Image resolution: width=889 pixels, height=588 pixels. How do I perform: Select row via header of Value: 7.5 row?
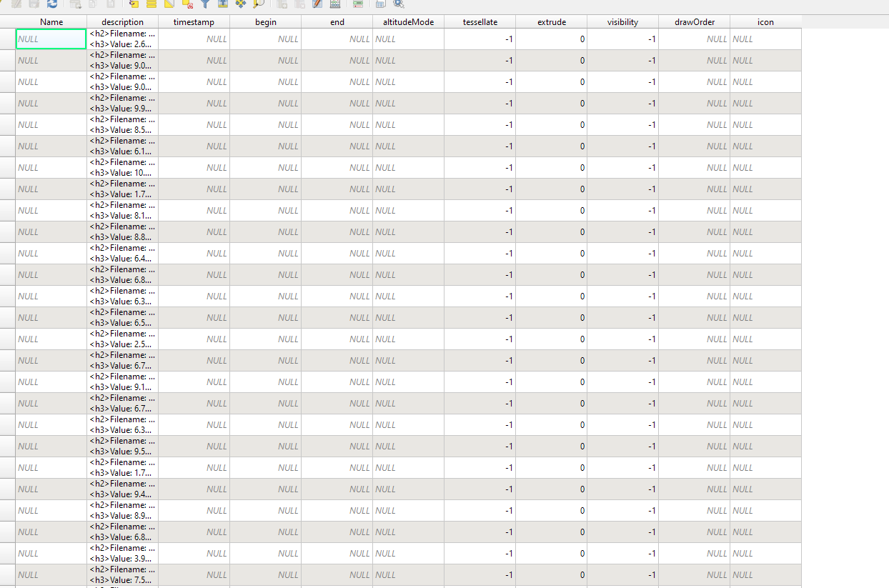tap(8, 574)
